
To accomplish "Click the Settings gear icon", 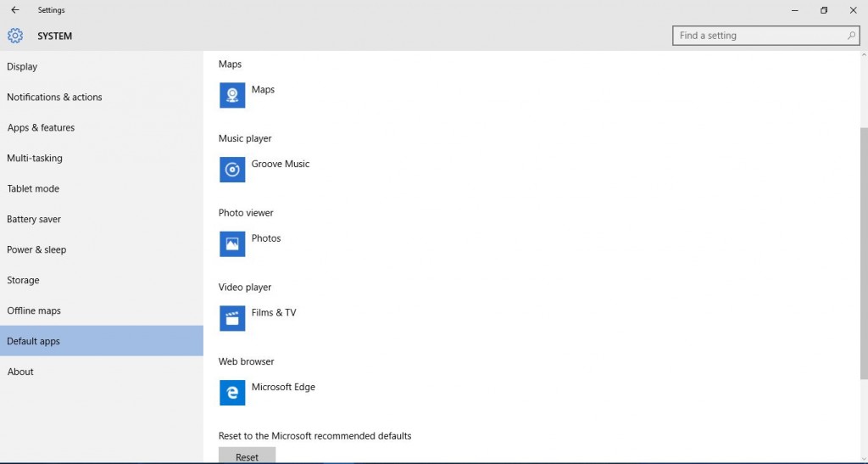I will (15, 36).
